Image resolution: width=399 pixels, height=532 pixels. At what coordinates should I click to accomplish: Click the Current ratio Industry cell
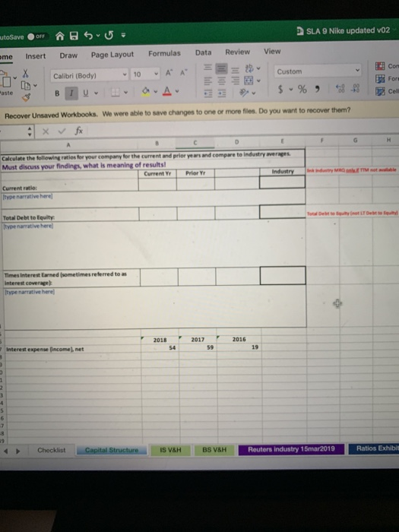[x=282, y=182]
